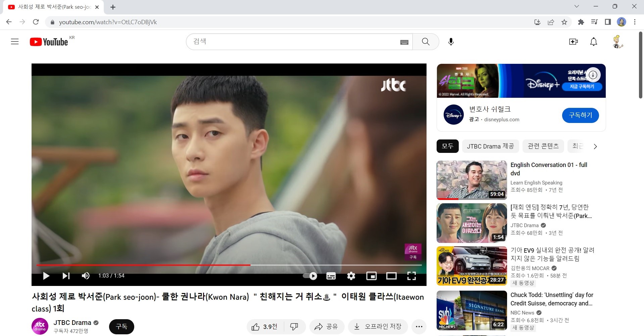Screen dimensions: 644x336
Task: Toggle subtitles on the video
Action: tap(331, 276)
